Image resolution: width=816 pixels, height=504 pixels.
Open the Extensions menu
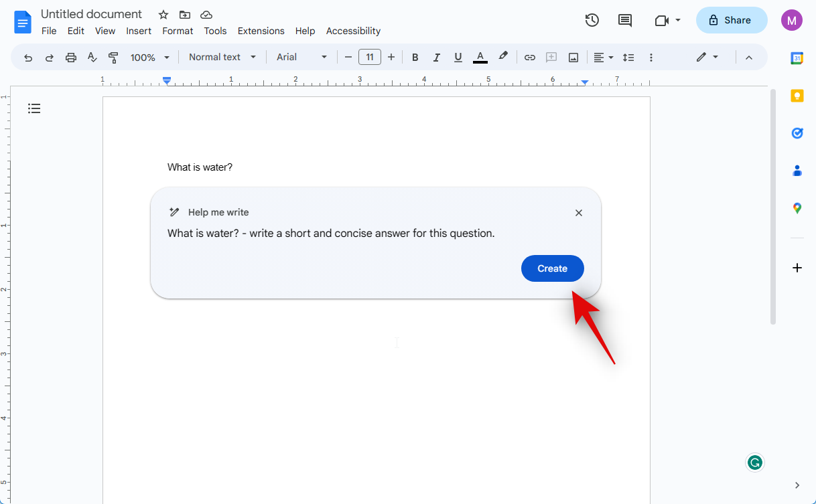click(261, 31)
